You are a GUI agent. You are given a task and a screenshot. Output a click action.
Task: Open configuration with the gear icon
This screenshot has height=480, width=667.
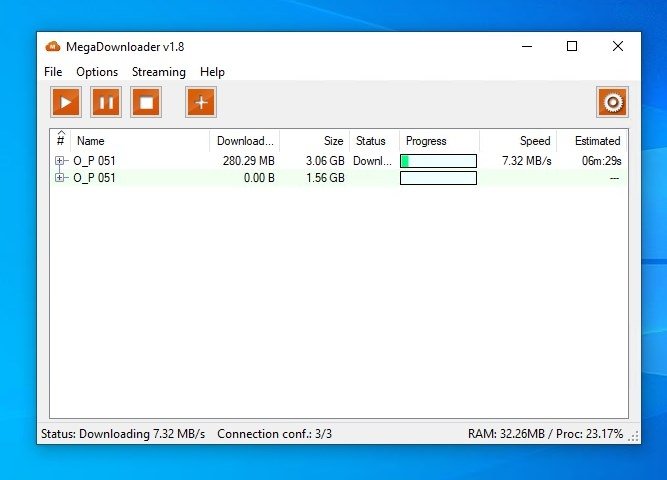click(x=613, y=102)
